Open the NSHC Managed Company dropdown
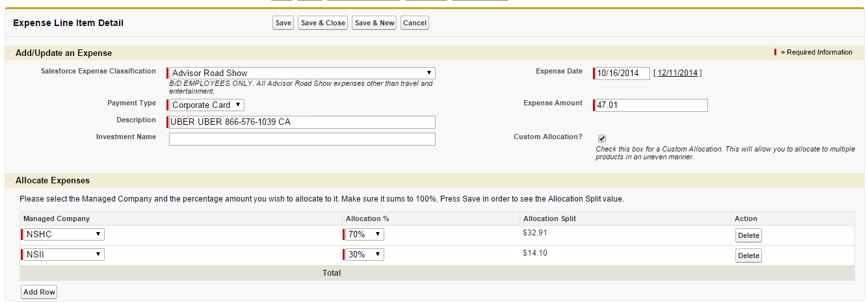 pos(64,235)
